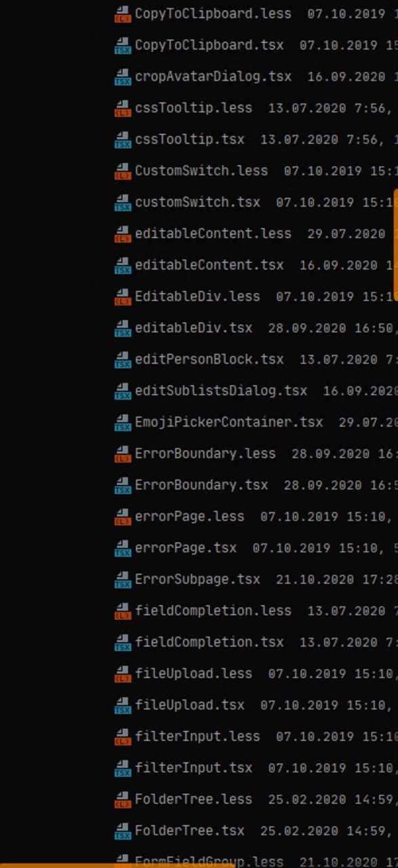
Task: Select fileUpload.tsx in the file list
Action: point(189,705)
